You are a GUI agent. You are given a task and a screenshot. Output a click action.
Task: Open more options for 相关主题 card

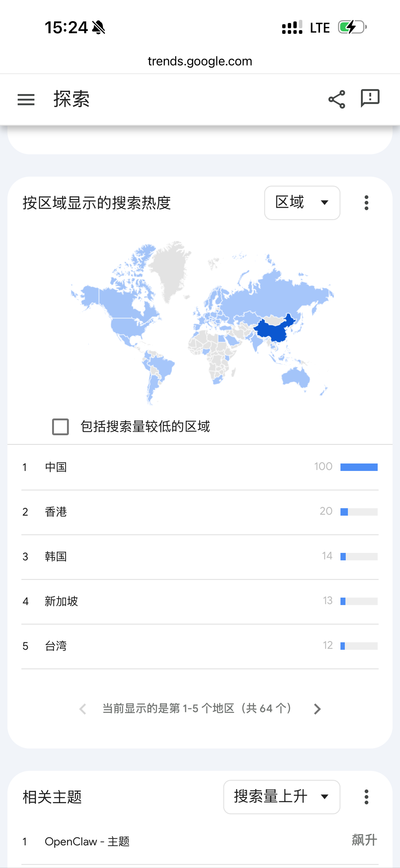coord(366,797)
